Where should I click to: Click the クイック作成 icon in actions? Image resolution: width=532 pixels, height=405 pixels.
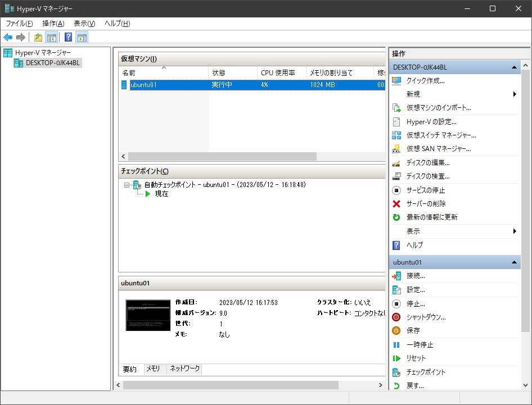click(396, 81)
